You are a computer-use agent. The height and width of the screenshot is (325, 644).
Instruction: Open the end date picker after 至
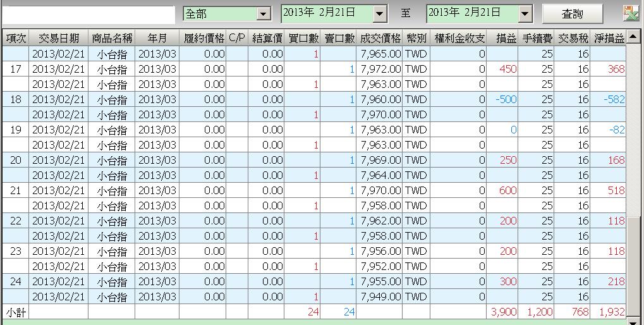pyautogui.click(x=525, y=14)
